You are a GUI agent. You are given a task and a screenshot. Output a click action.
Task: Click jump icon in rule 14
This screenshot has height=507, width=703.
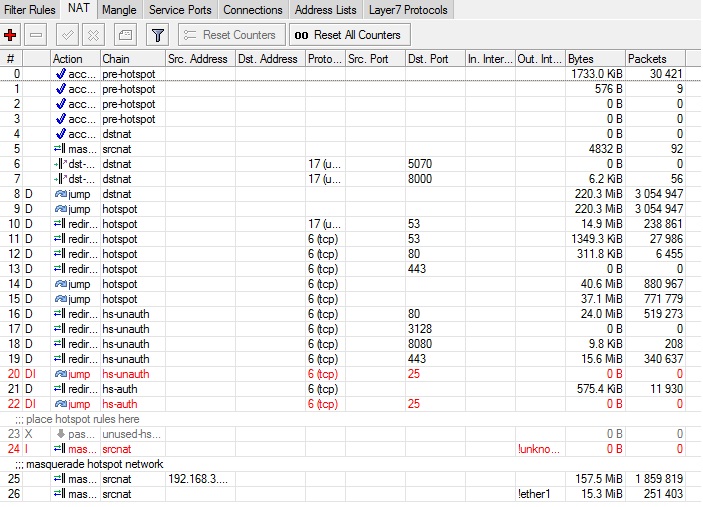tap(61, 284)
